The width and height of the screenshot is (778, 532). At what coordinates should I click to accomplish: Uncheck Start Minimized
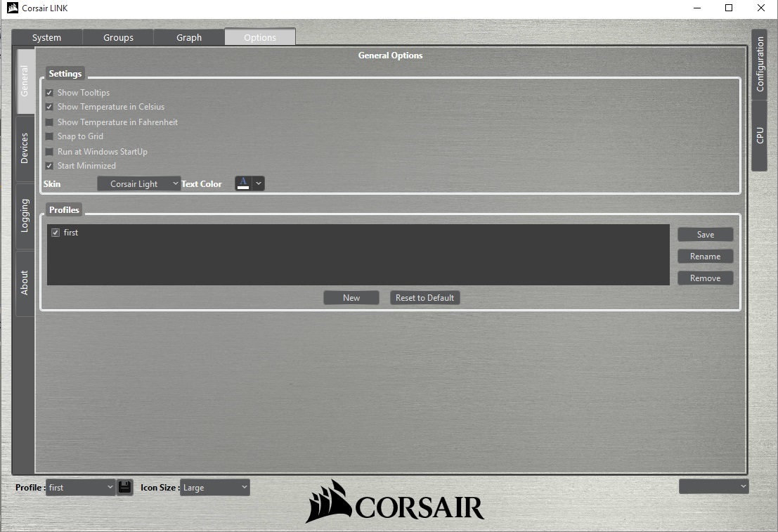click(48, 165)
